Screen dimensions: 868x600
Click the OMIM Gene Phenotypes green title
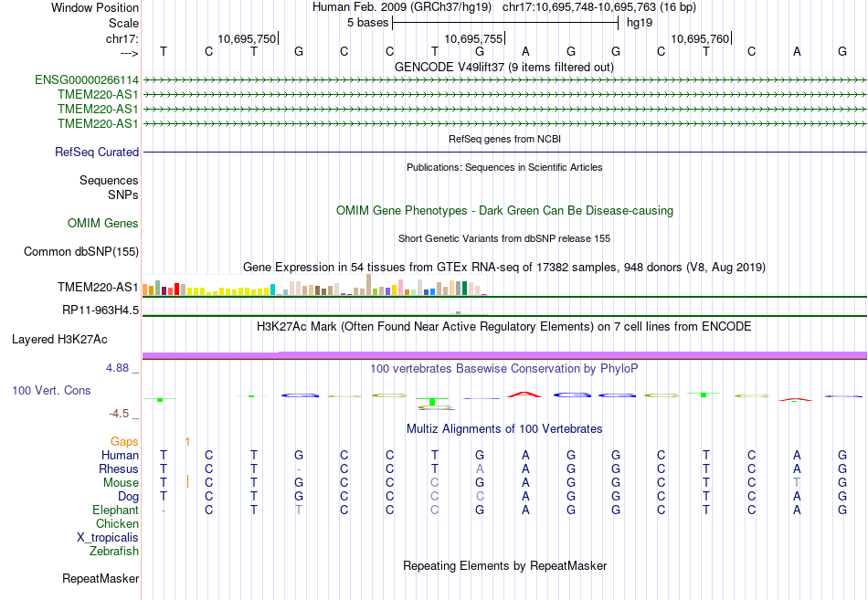click(504, 210)
